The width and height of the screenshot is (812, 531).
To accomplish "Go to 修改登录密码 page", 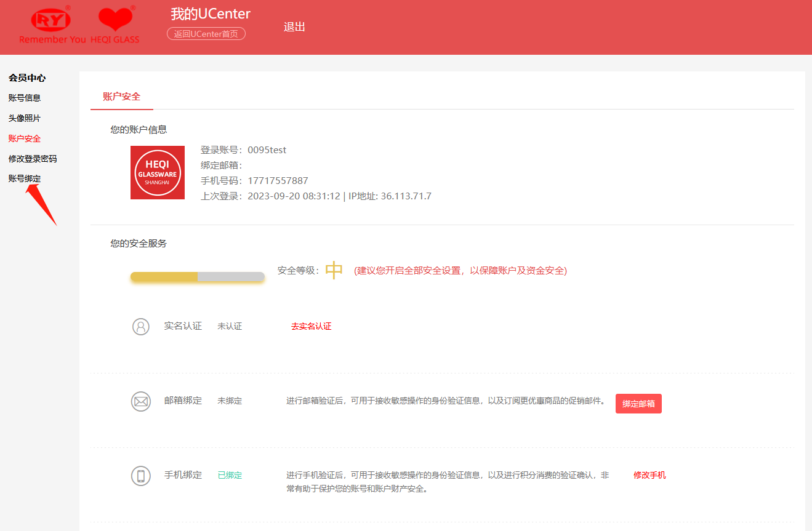I will pyautogui.click(x=33, y=159).
